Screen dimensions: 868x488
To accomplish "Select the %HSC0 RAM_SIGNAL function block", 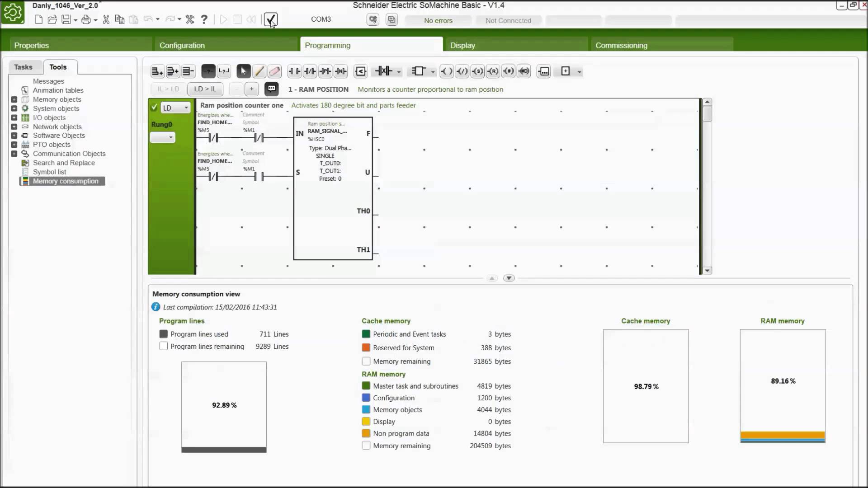I will pos(333,188).
